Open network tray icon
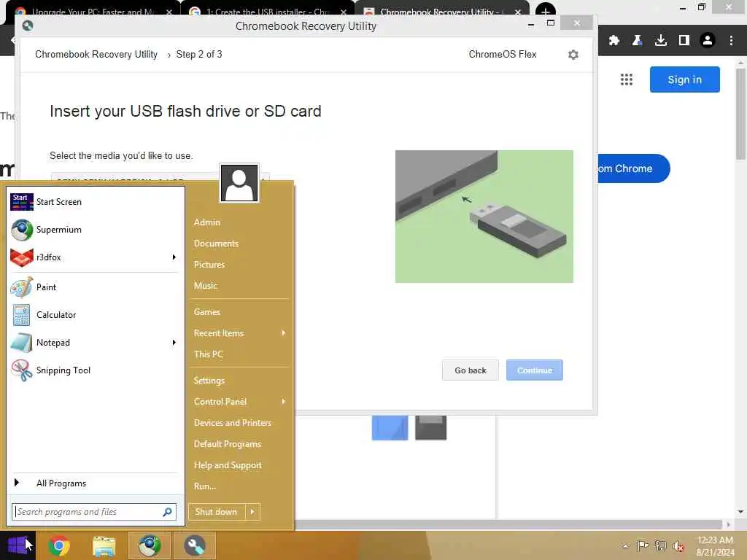Viewport: 747px width, 560px height. (660, 545)
